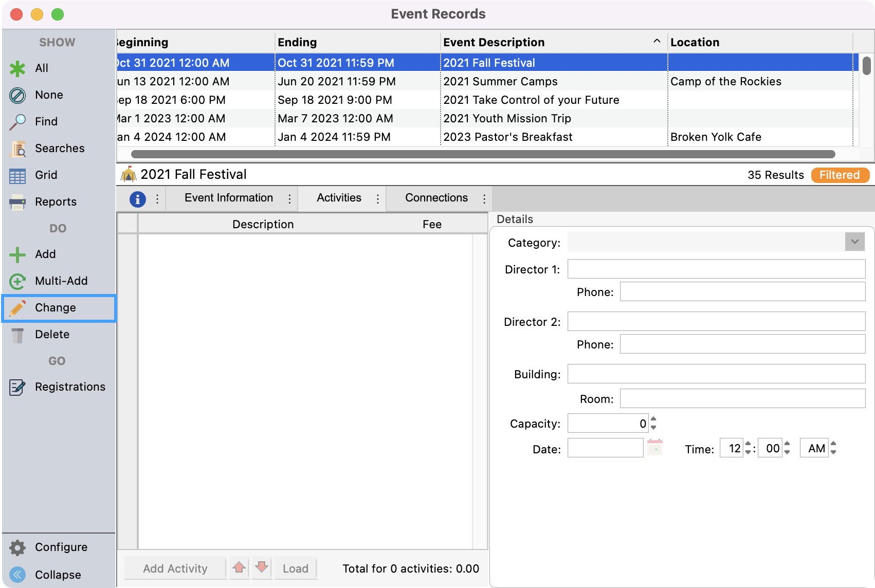Click the Delete trash icon
The image size is (875, 588).
pyautogui.click(x=17, y=335)
